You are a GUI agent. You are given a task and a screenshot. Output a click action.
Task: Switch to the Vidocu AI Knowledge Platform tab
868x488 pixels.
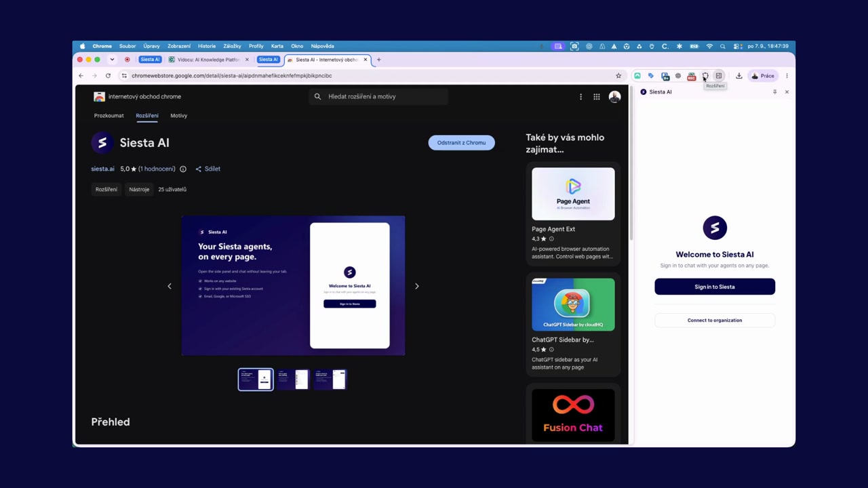coord(209,60)
